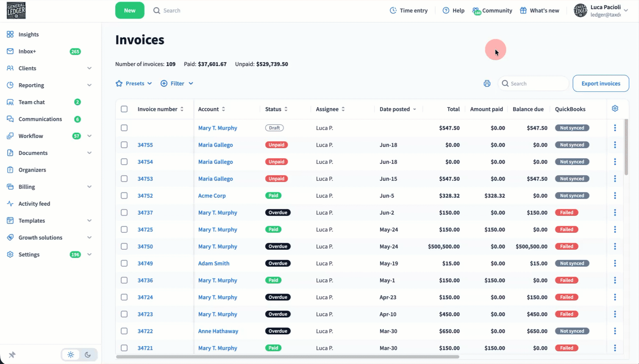Viewport: 639px width, 364px height.
Task: Switch to dark mode moon toggle
Action: pyautogui.click(x=88, y=355)
